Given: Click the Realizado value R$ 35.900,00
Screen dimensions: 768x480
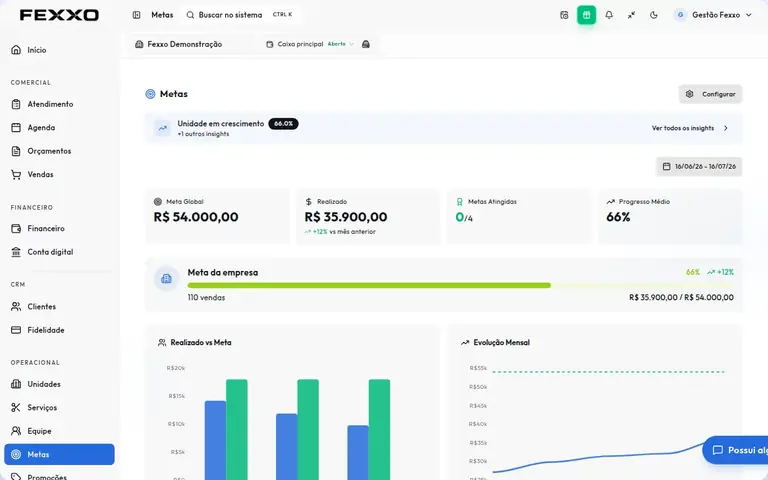Looking at the screenshot, I should pyautogui.click(x=346, y=217).
